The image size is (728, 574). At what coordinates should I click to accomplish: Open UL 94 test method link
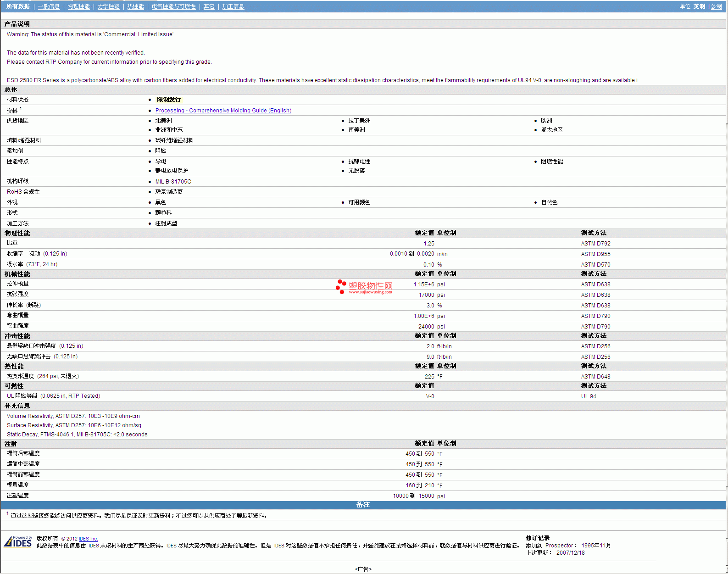tap(589, 396)
